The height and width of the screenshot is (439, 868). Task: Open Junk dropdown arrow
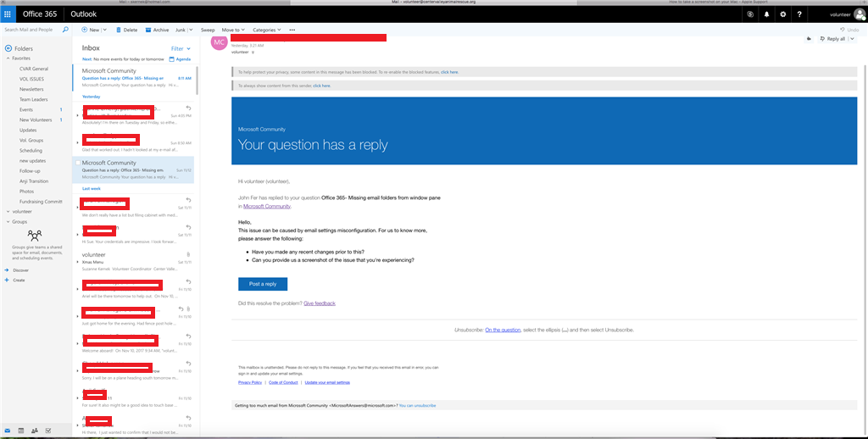coord(191,30)
